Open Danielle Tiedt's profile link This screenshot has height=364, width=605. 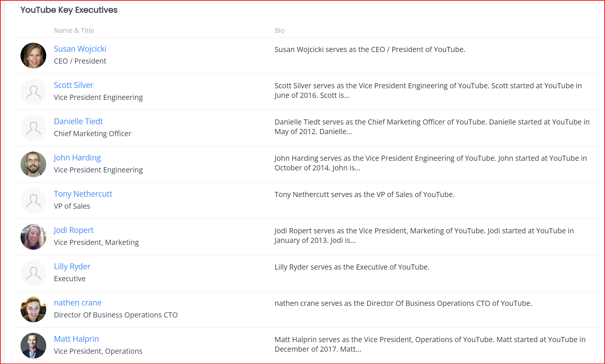point(78,121)
